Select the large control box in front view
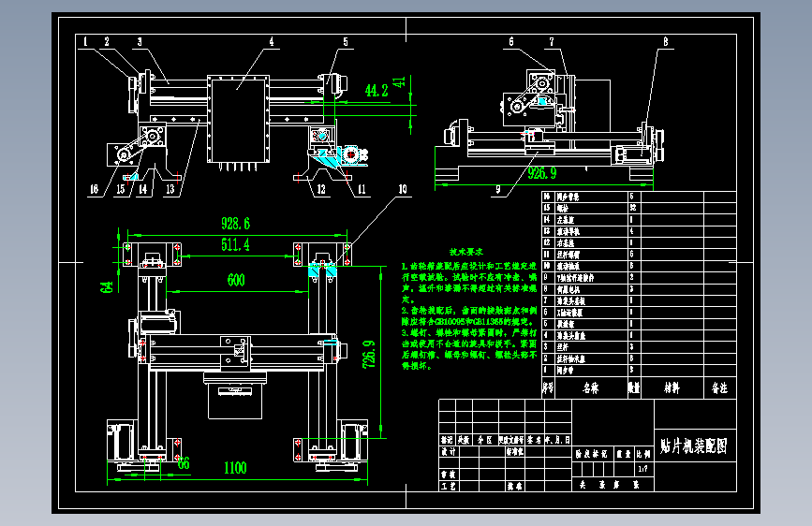This screenshot has height=526, width=812. point(239,119)
